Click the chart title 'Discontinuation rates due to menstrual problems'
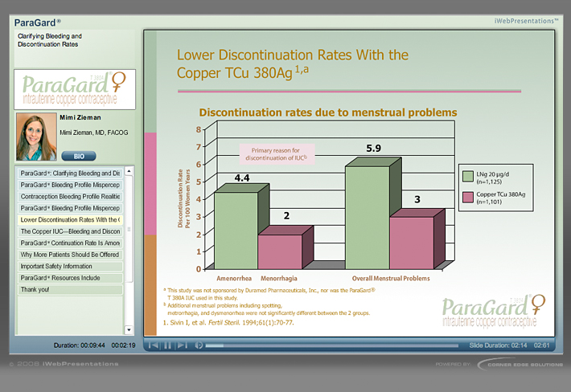 328,112
